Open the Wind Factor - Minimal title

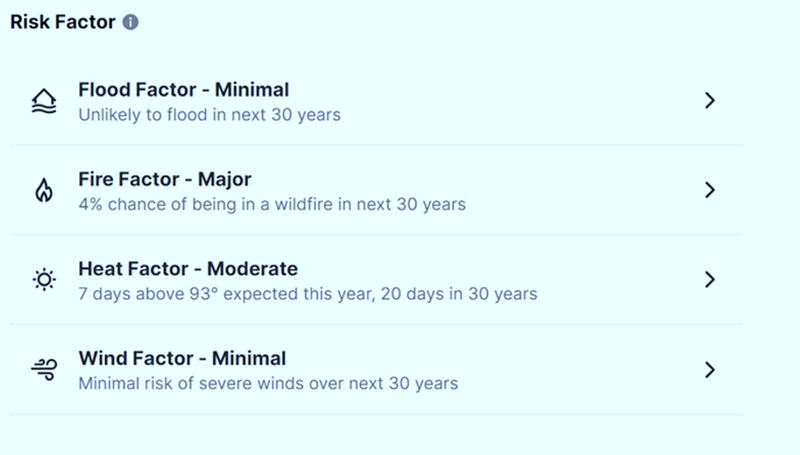[182, 359]
